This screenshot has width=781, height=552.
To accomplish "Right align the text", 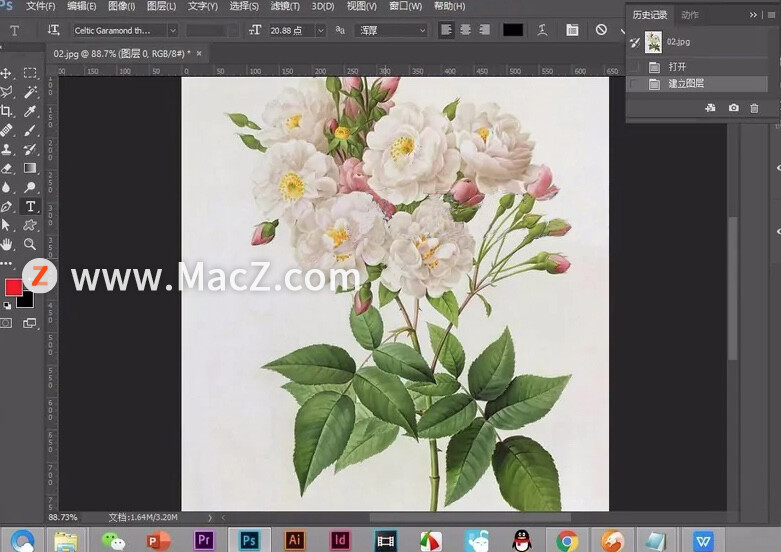I will click(x=484, y=30).
